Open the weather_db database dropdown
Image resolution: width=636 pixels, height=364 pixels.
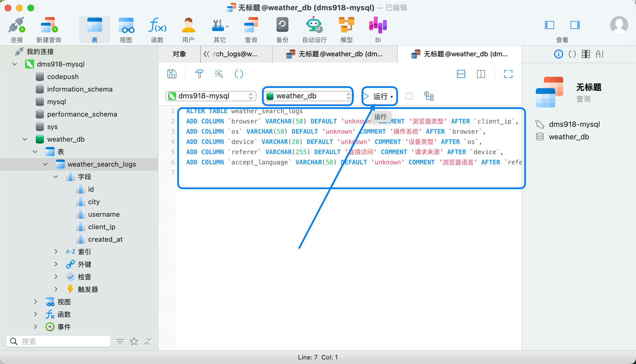coord(308,96)
